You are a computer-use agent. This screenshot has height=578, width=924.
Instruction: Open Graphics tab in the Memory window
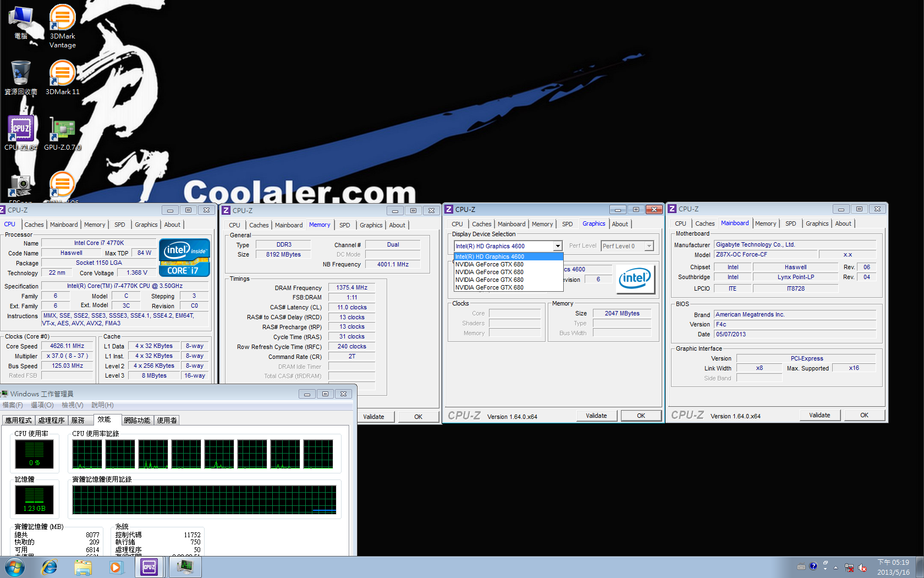[x=371, y=225]
